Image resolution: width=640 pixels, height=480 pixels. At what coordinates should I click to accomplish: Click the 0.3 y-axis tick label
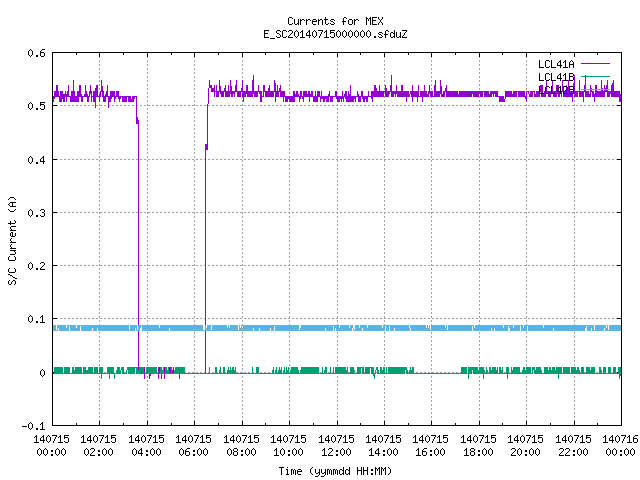pyautogui.click(x=36, y=213)
